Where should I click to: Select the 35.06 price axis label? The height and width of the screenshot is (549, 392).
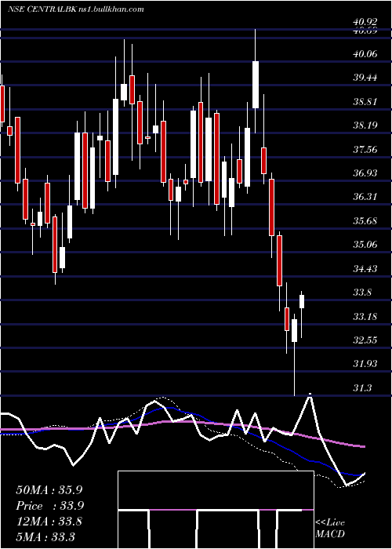click(x=365, y=245)
